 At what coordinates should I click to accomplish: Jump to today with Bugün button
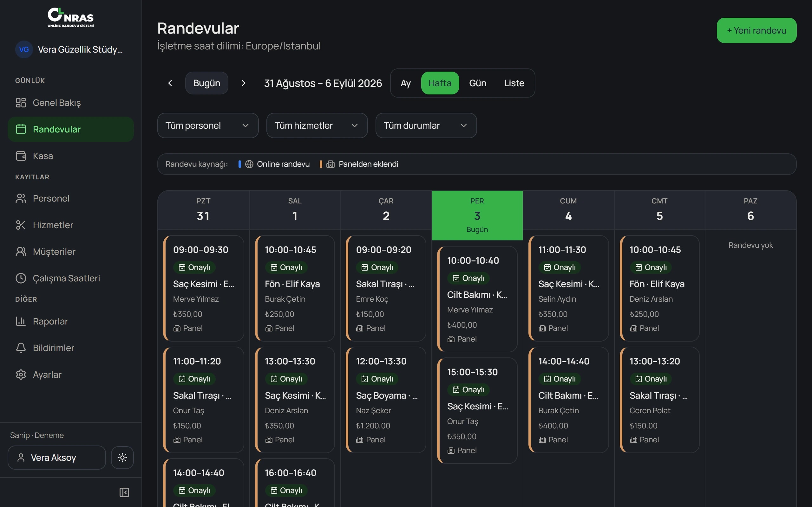(x=207, y=83)
